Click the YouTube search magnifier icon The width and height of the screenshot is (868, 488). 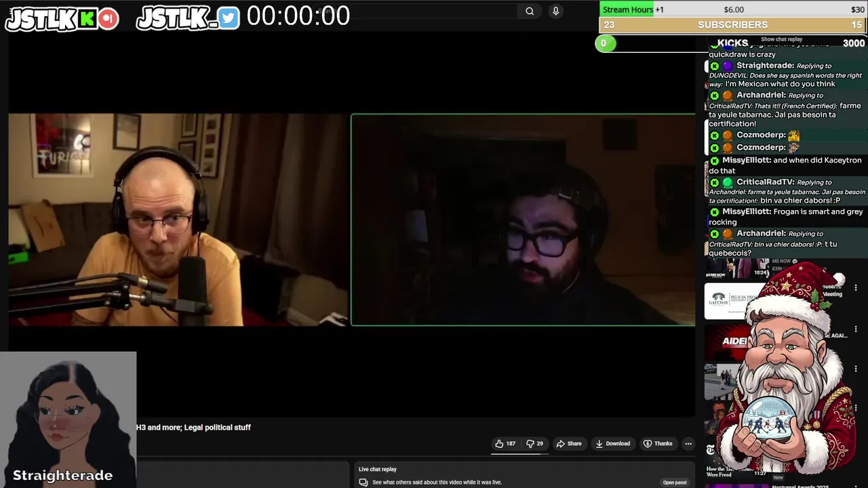530,11
